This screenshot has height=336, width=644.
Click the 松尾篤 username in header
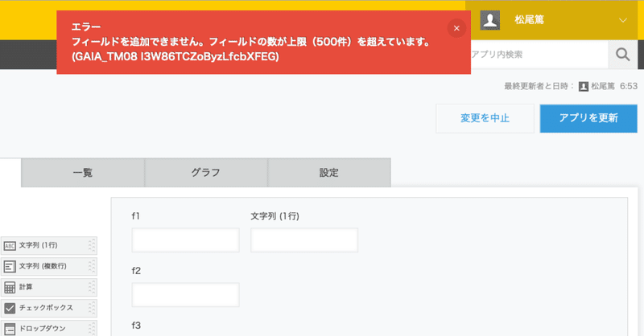tap(529, 19)
